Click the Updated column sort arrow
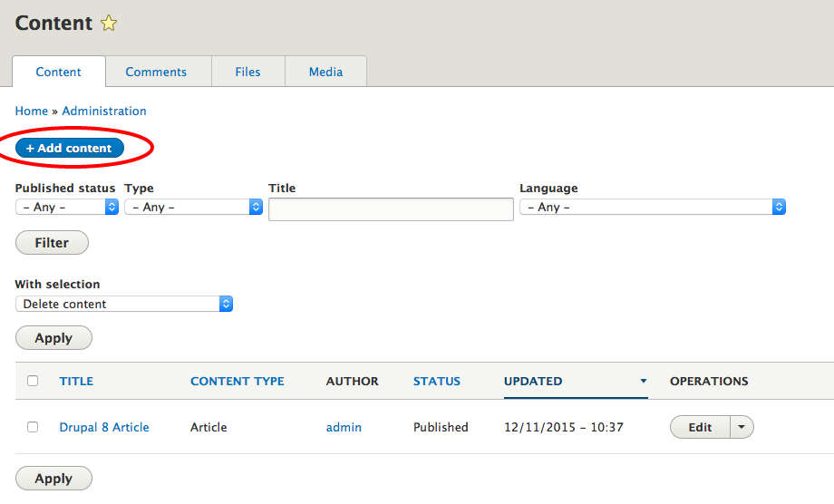Viewport: 834px width, 504px height. tap(644, 382)
